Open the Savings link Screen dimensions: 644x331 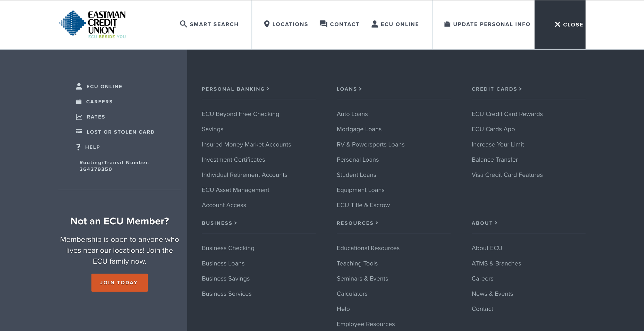pos(213,129)
